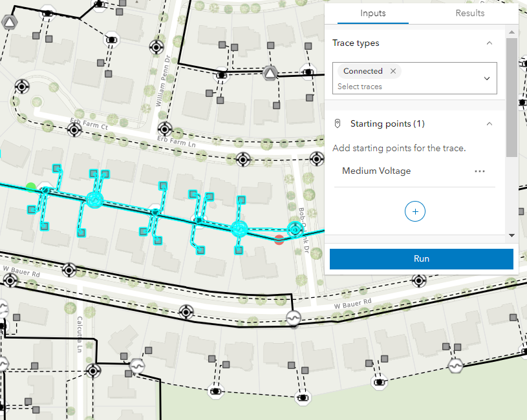Click the red marker near Bob-O-Link Dr
This screenshot has height=420, width=527.
279,240
